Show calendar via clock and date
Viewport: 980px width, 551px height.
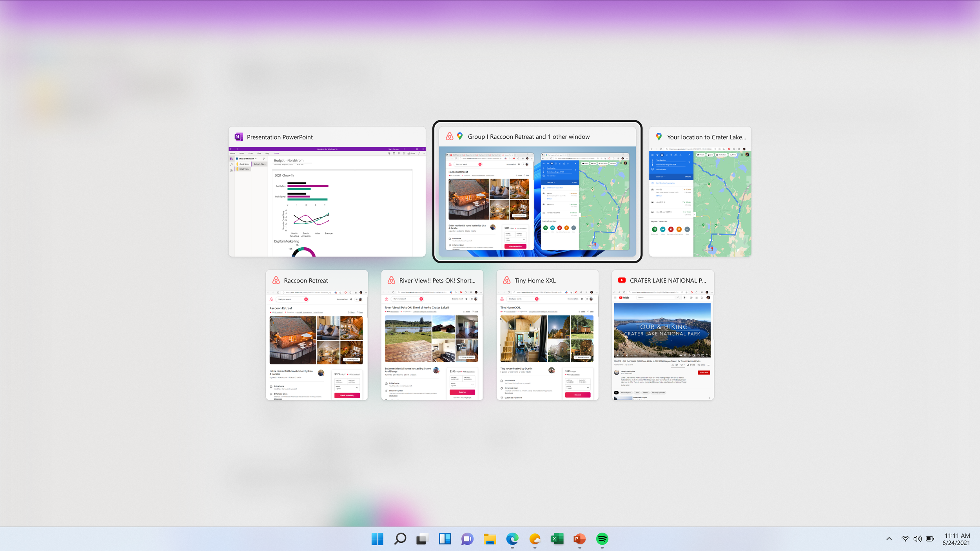[x=956, y=539]
